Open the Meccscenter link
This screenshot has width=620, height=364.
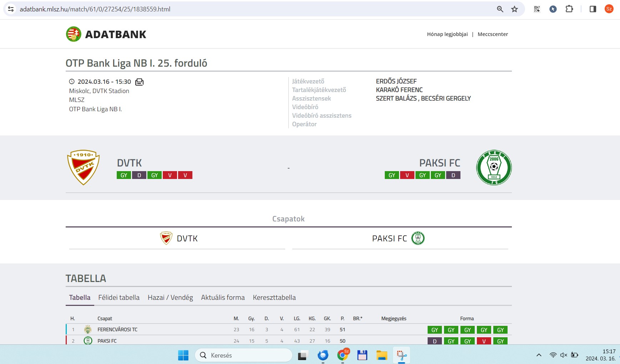coord(493,34)
